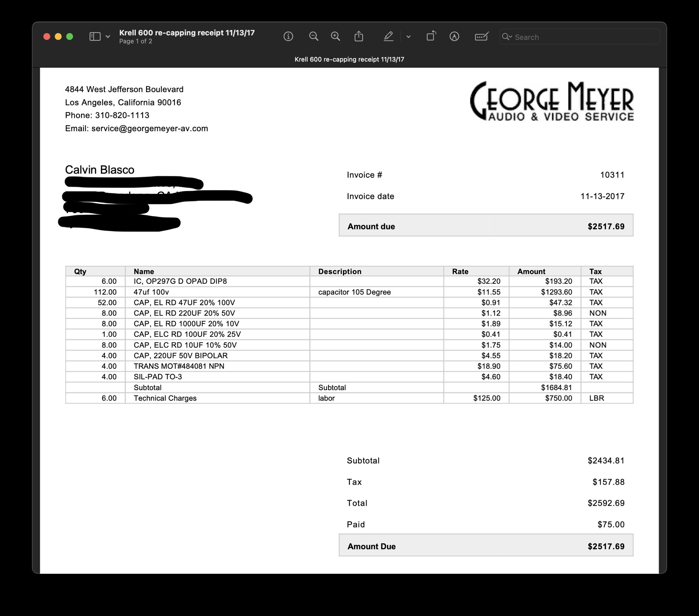
Task: Select 'CAP, EL RD 220UF 20% 50V' name
Action: [184, 313]
